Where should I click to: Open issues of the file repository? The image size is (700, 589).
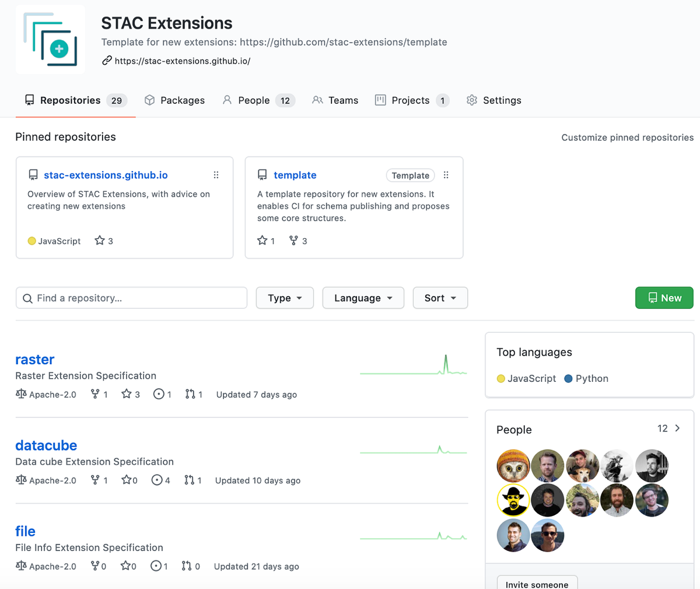click(159, 566)
